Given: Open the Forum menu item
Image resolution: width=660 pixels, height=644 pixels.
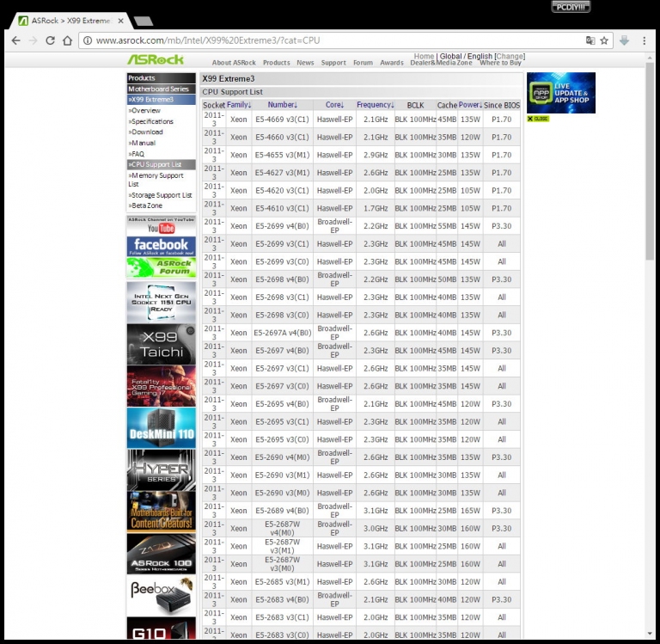Looking at the screenshot, I should (363, 63).
